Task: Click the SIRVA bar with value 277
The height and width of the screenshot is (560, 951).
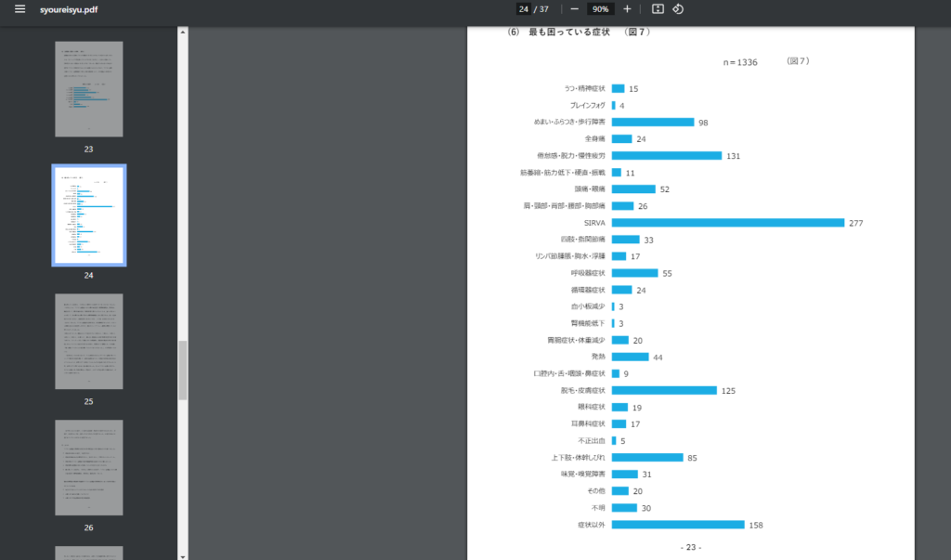Action: [727, 223]
